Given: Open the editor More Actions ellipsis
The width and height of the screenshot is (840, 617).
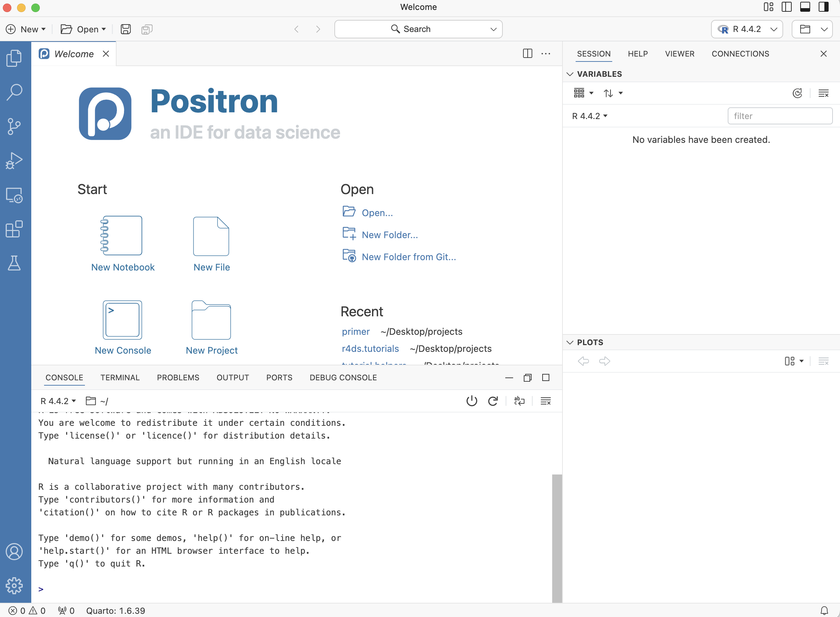Looking at the screenshot, I should coord(546,53).
